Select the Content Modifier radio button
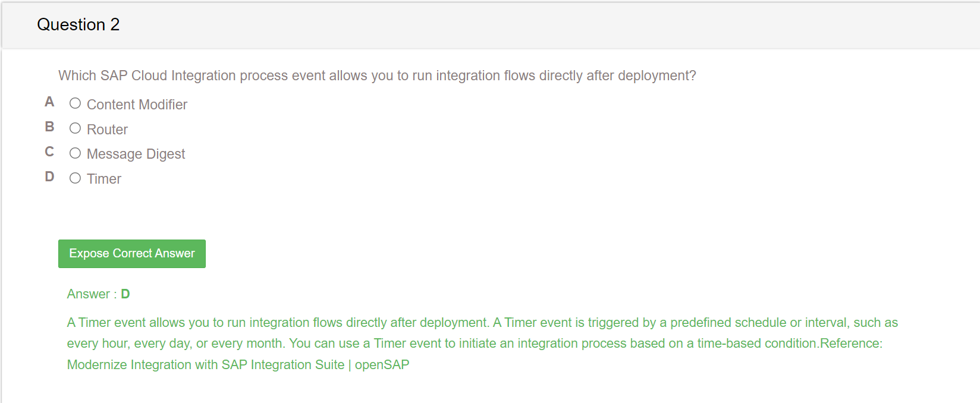Image resolution: width=980 pixels, height=403 pixels. tap(75, 103)
